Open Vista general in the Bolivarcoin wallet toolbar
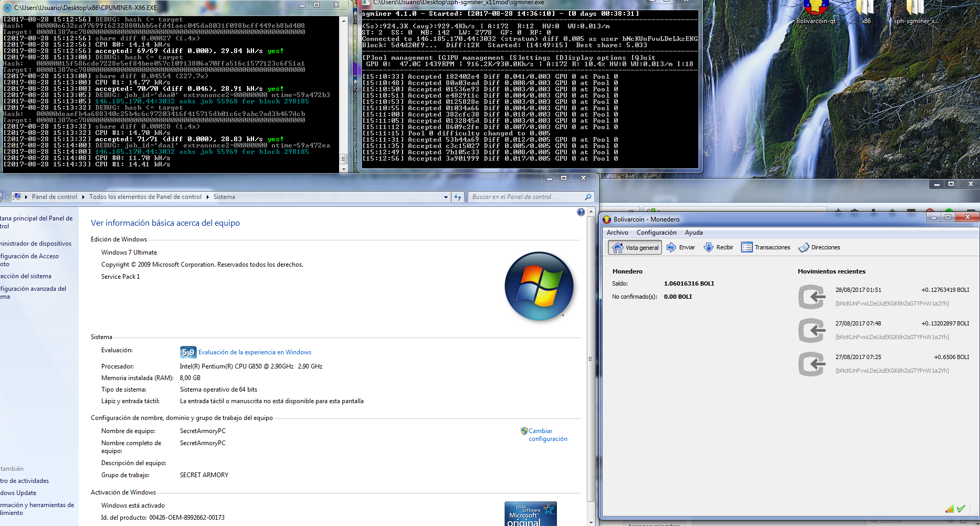This screenshot has width=980, height=526. [x=635, y=247]
